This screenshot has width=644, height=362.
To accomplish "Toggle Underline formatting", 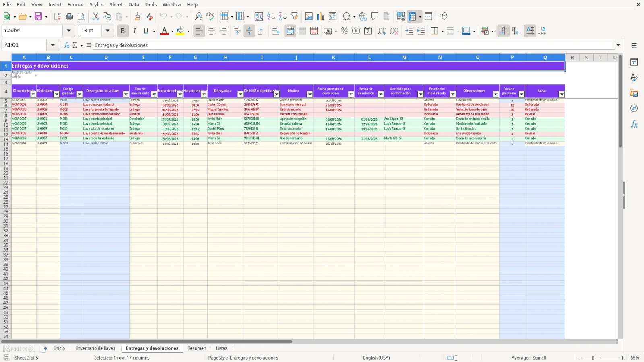I will [146, 31].
